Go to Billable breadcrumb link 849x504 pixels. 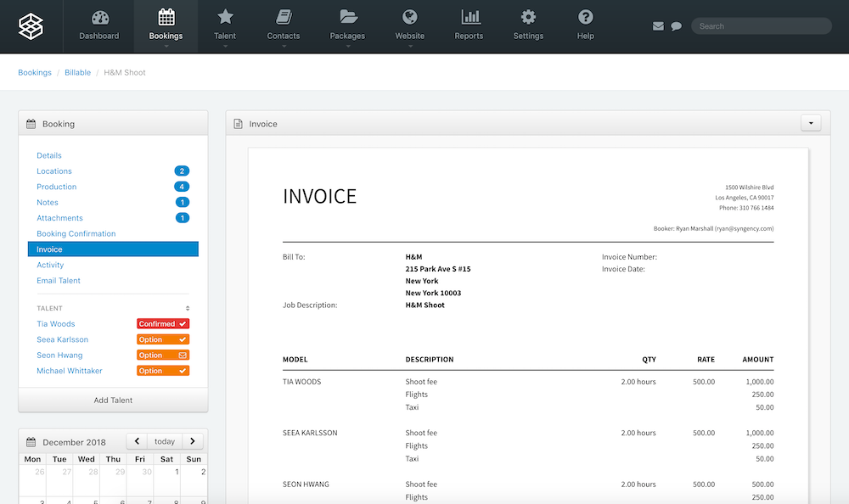[78, 72]
